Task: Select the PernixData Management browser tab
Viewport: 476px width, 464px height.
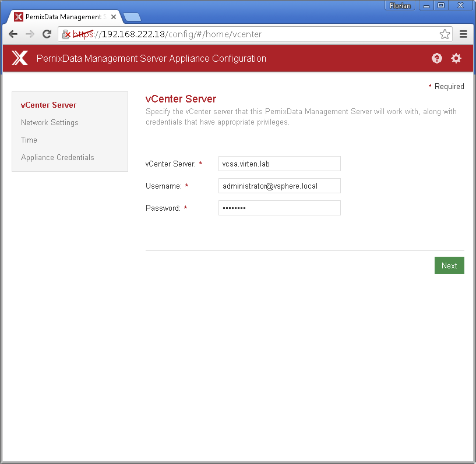Action: tap(64, 17)
